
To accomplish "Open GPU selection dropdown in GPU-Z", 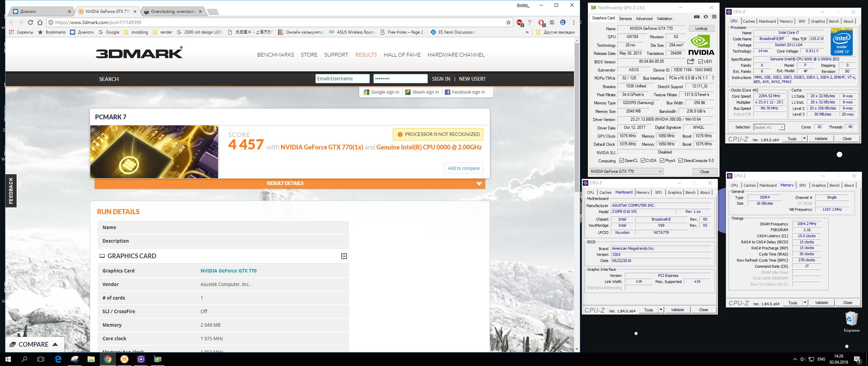I will point(627,171).
